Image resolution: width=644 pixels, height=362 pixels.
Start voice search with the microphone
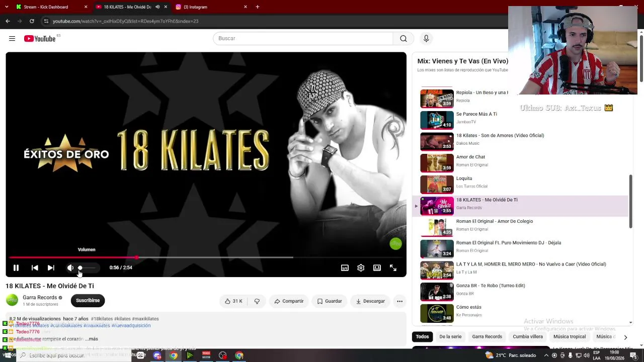point(426,39)
